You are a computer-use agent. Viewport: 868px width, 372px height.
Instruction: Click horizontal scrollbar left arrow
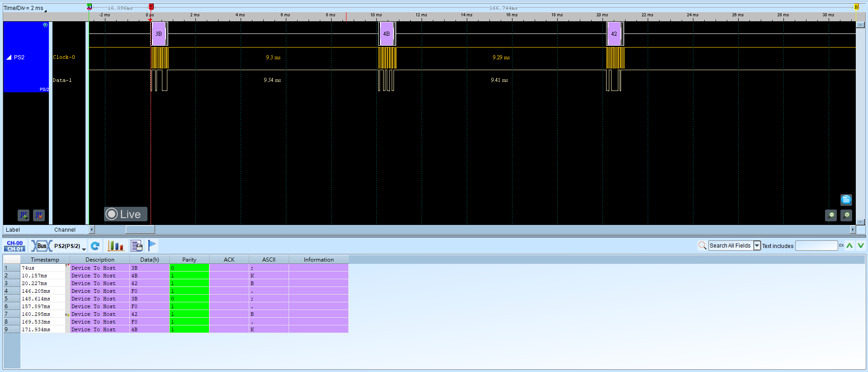pyautogui.click(x=91, y=229)
